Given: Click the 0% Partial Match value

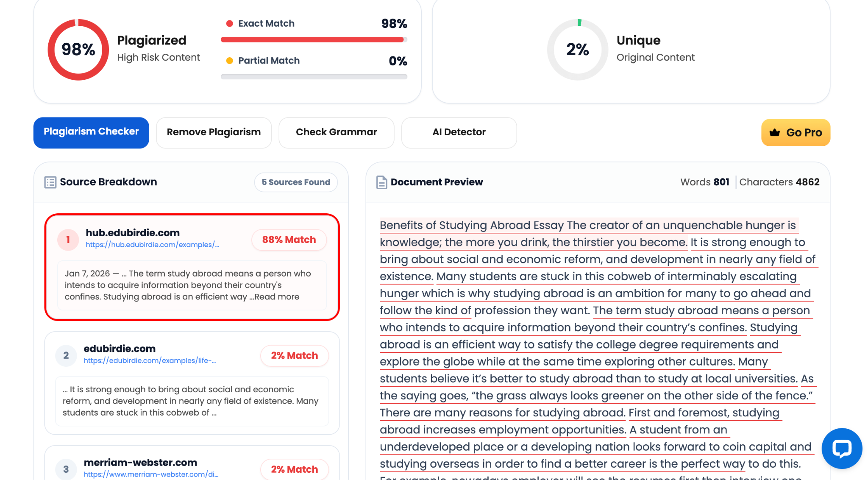Looking at the screenshot, I should coord(398,61).
